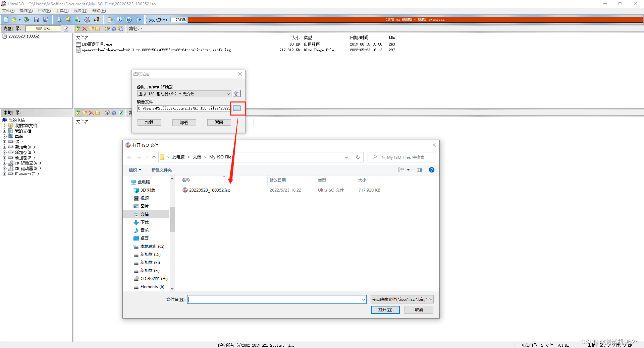The width and height of the screenshot is (644, 348).
Task: Click the red delete X in 光盘目录 toolbar
Action: pos(85,29)
